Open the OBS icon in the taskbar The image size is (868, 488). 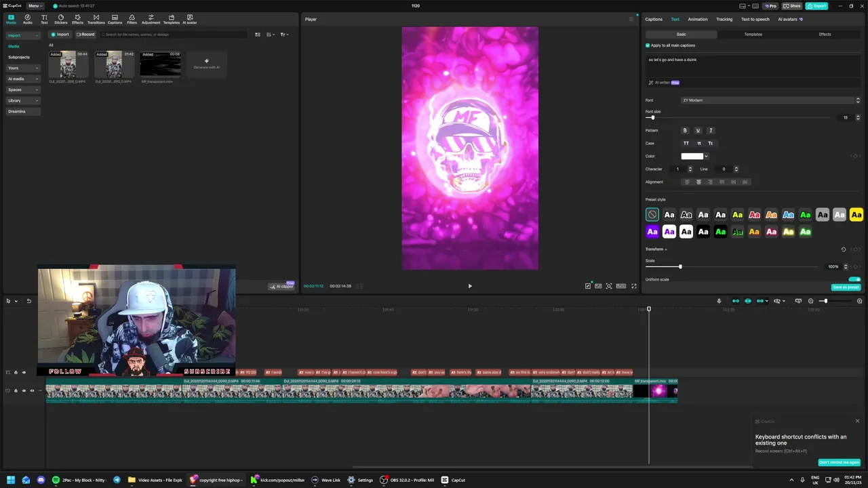click(384, 480)
